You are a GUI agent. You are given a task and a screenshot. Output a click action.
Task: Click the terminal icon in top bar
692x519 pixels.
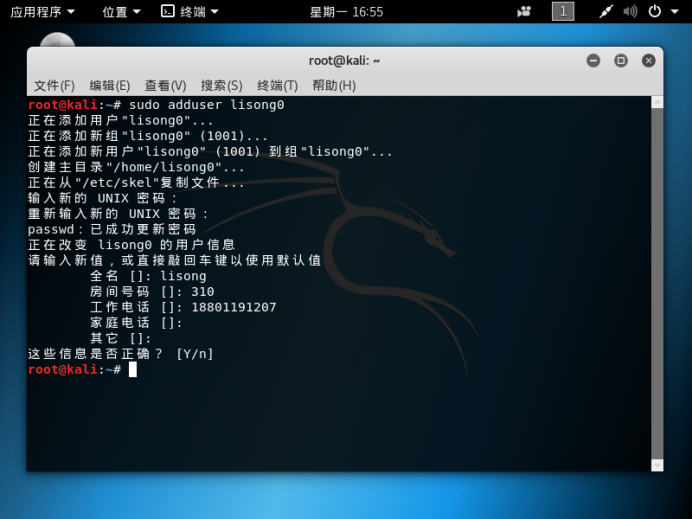click(x=167, y=11)
